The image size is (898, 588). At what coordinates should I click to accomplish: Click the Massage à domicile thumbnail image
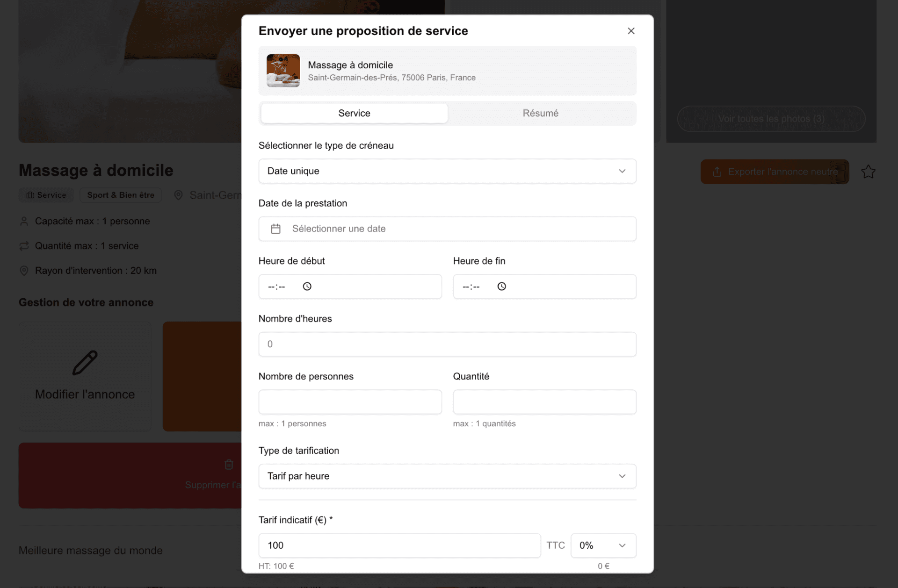pyautogui.click(x=283, y=71)
